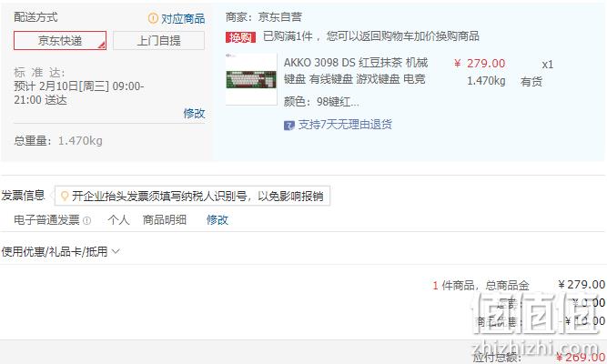
Task: Open AKKO 3098 DS product title link
Action: coord(356,70)
